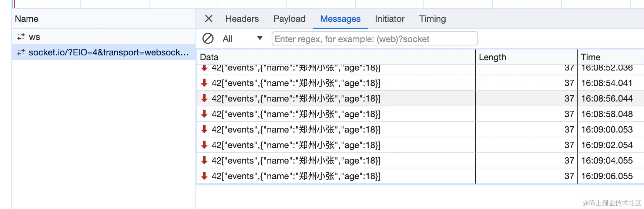Click the regex filter input field
Image resolution: width=644 pixels, height=209 pixels.
pos(375,39)
